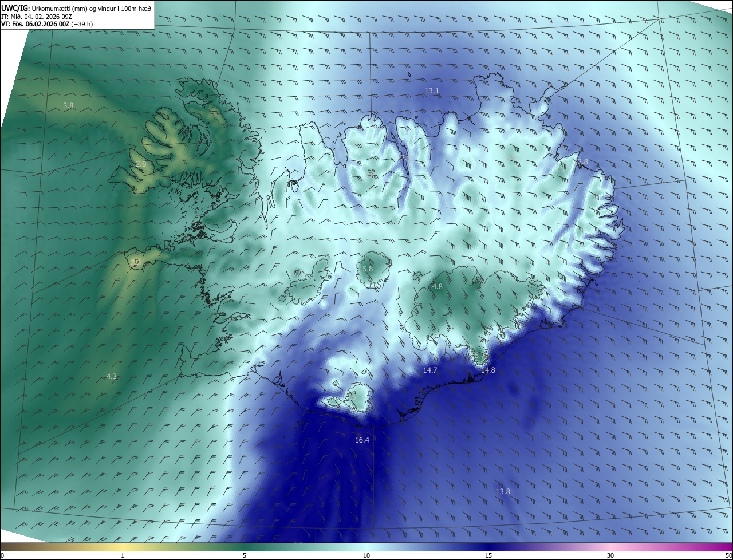This screenshot has height=560, width=733.
Task: Click the 4.8 value label on Vatnajökull glacier
Action: (438, 286)
